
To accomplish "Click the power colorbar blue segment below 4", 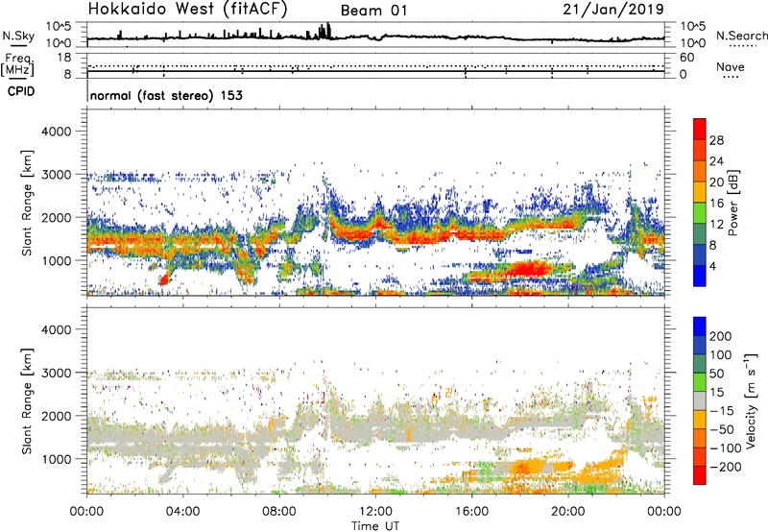I will [700, 276].
